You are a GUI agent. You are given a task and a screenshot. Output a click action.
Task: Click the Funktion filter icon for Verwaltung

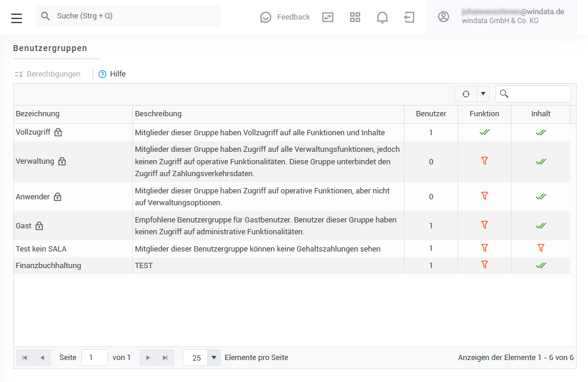pyautogui.click(x=485, y=161)
